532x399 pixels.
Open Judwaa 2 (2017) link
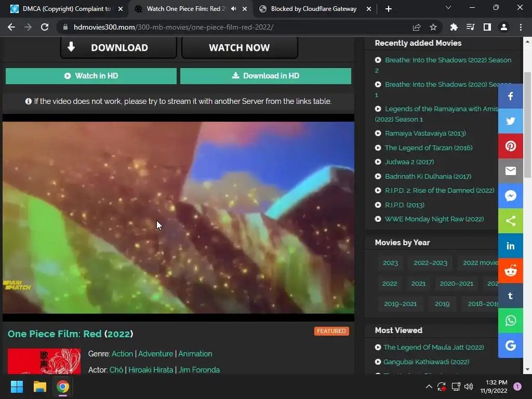(x=409, y=162)
